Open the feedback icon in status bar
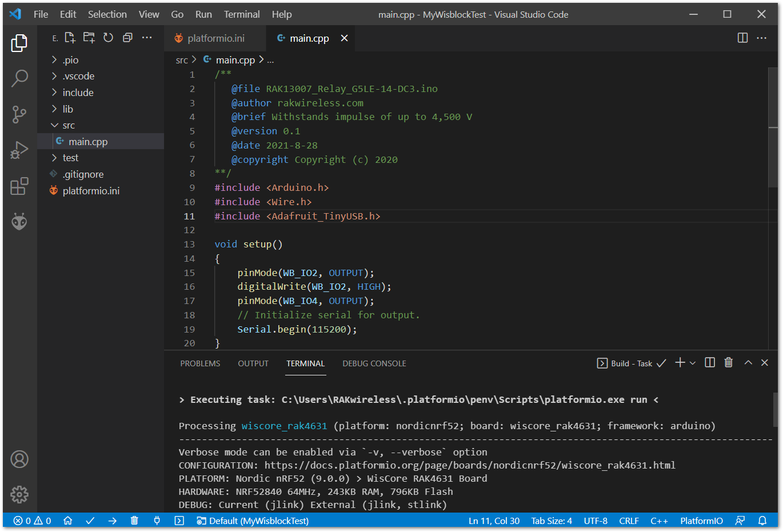 740,521
